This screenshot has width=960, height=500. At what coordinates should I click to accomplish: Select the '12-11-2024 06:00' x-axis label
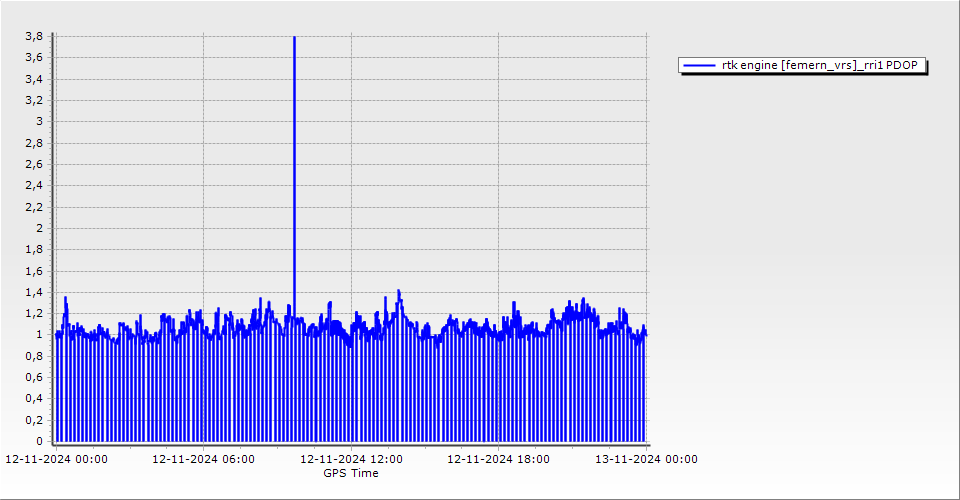[203, 460]
